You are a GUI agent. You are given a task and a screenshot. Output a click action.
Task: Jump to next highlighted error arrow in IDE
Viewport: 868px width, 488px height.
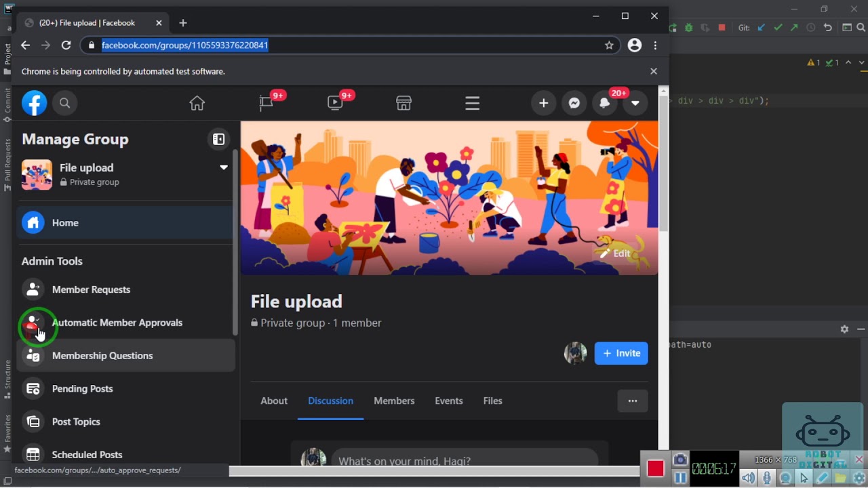tap(862, 62)
